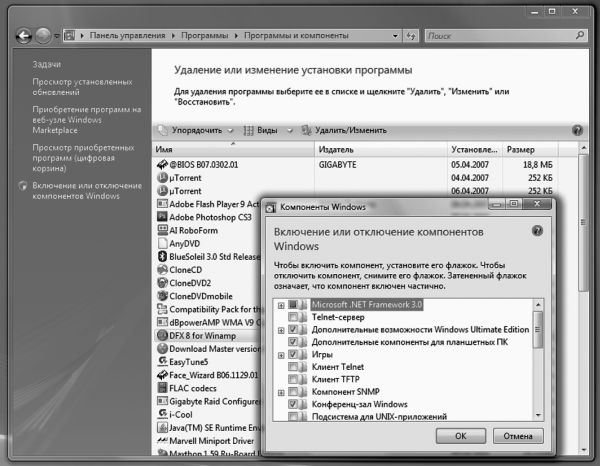This screenshot has width=600, height=466.
Task: Click the back navigation arrow button
Action: pos(24,35)
